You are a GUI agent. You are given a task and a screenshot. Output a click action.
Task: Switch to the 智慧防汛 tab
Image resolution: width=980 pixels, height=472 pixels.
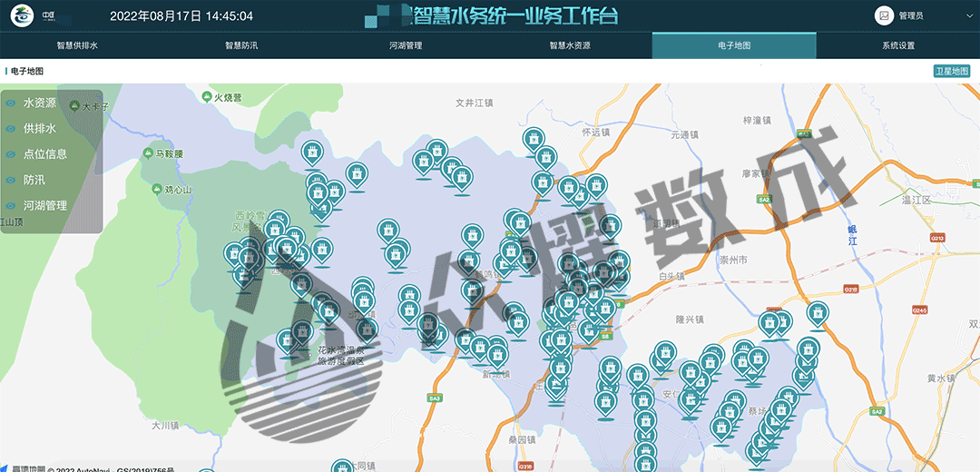[x=241, y=45]
